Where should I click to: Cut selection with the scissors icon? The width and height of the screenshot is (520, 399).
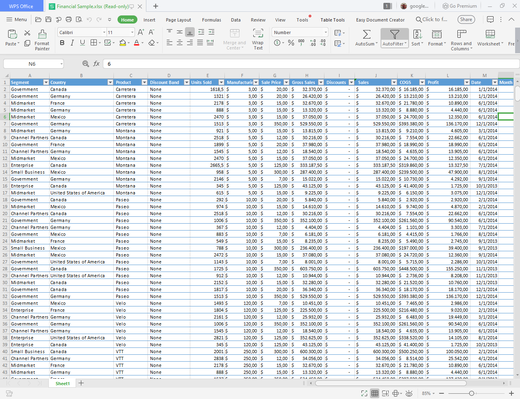click(27, 33)
